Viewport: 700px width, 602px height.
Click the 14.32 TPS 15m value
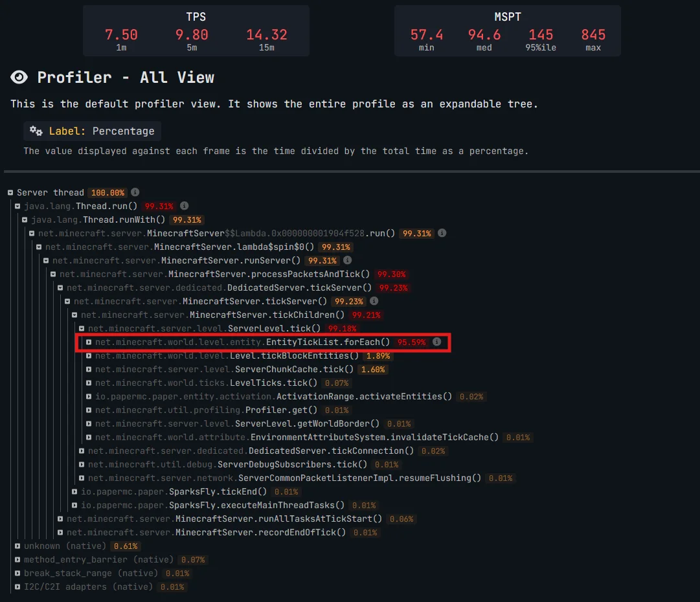point(267,34)
